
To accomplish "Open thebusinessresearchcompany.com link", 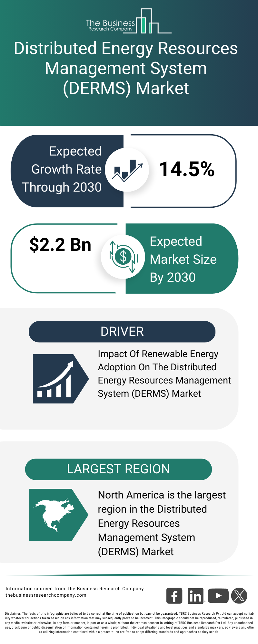I will [x=46, y=595].
